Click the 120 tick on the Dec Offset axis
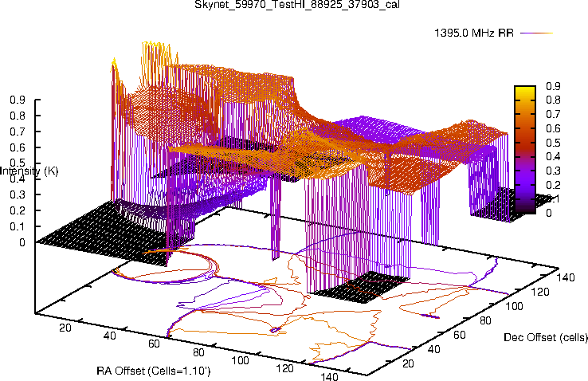This screenshot has width=588, height=381. point(539,292)
